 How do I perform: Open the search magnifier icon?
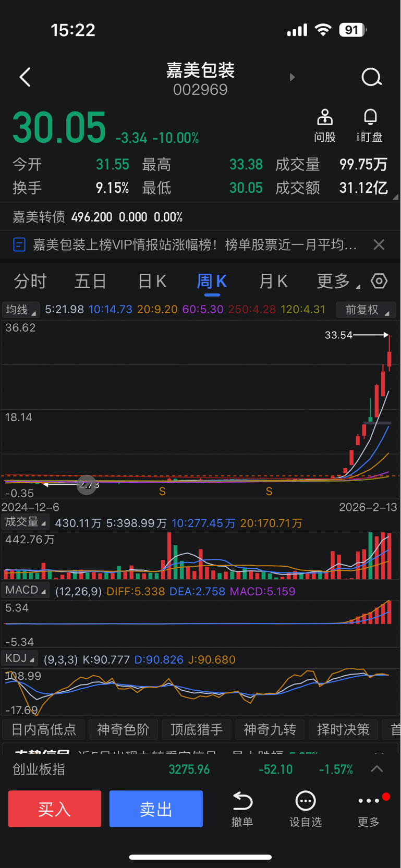coord(372,77)
